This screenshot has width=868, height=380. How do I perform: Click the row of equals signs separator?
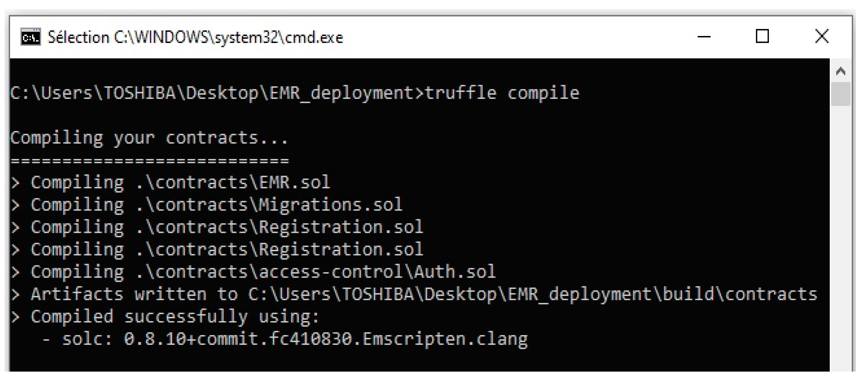click(x=150, y=160)
